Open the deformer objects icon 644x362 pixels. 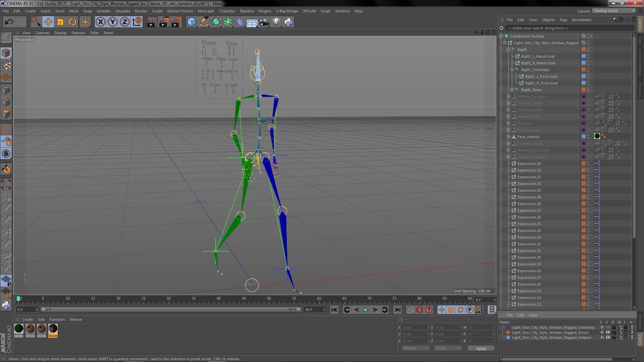(x=240, y=22)
